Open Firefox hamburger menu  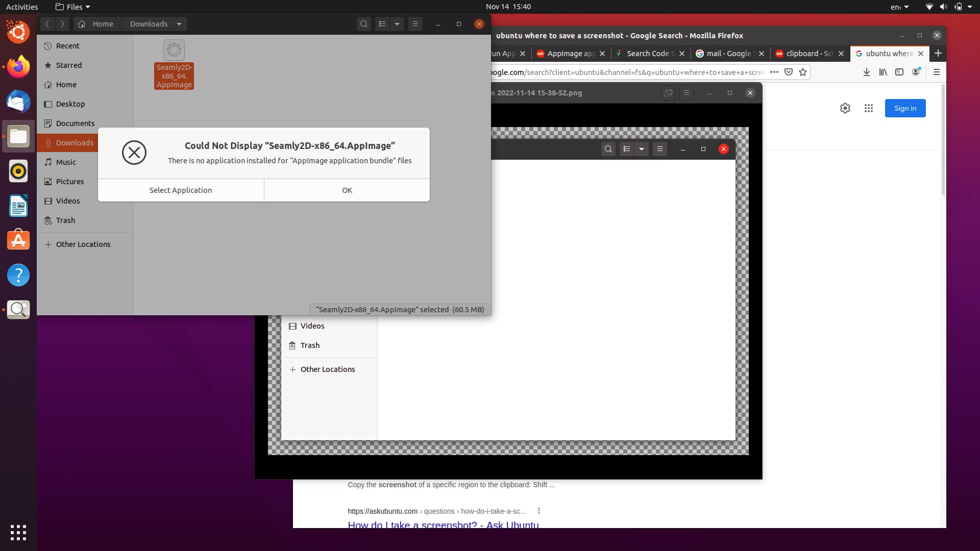click(x=937, y=72)
